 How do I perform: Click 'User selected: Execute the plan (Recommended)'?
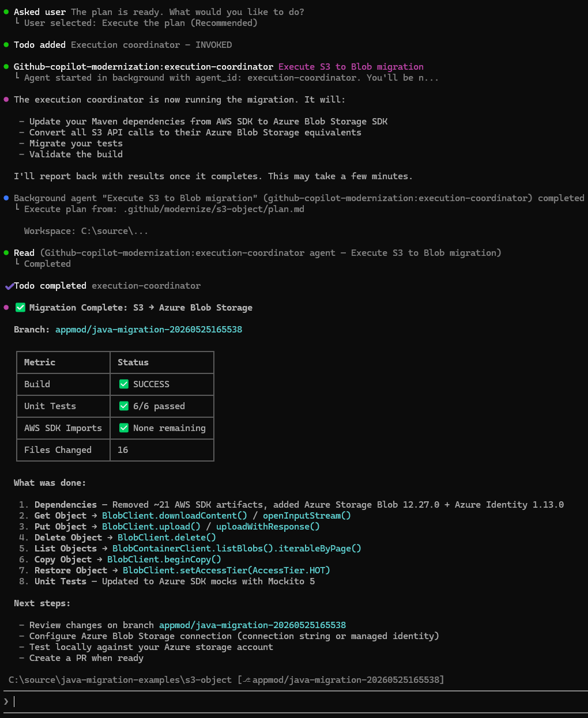[x=141, y=23]
